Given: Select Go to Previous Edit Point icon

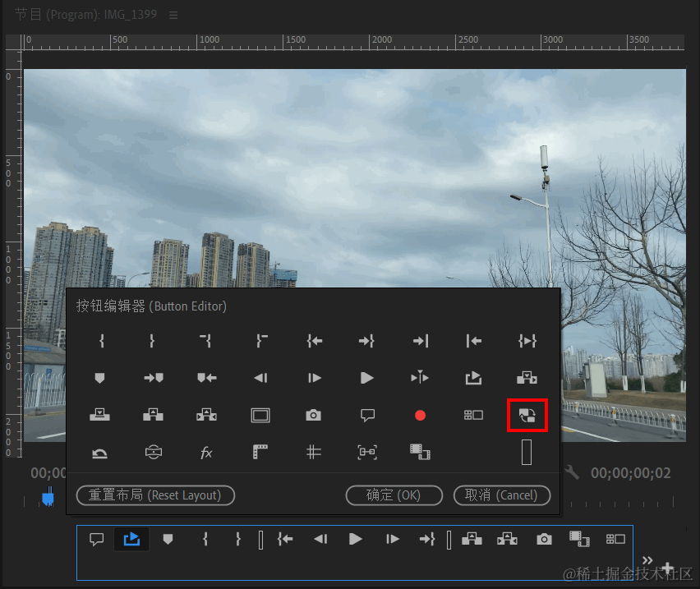Looking at the screenshot, I should 474,341.
